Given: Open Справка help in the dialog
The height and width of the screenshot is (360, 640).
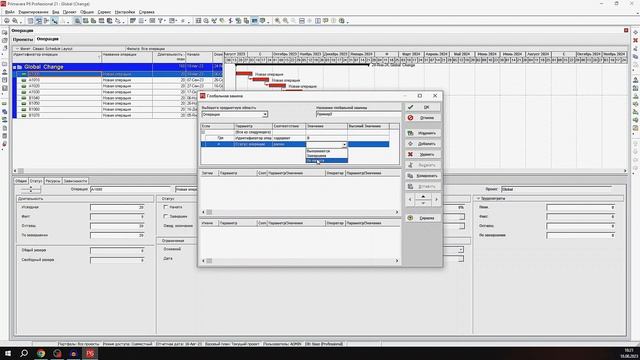Looking at the screenshot, I should (423, 218).
